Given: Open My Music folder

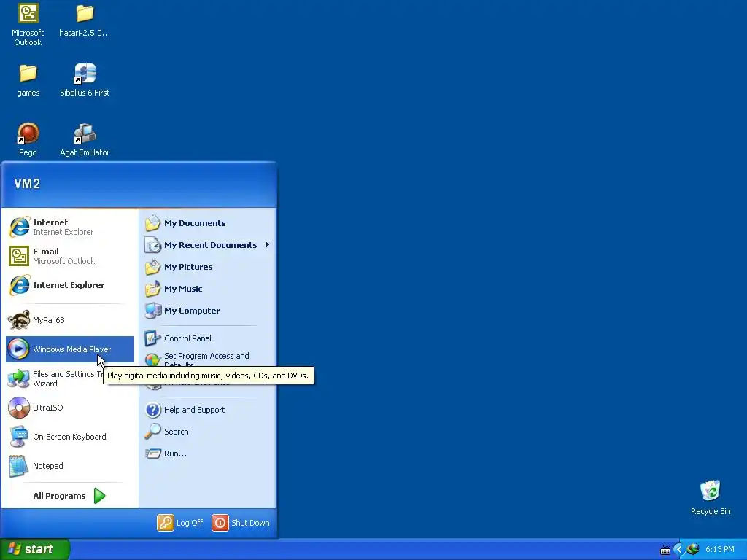Looking at the screenshot, I should [x=208, y=289].
